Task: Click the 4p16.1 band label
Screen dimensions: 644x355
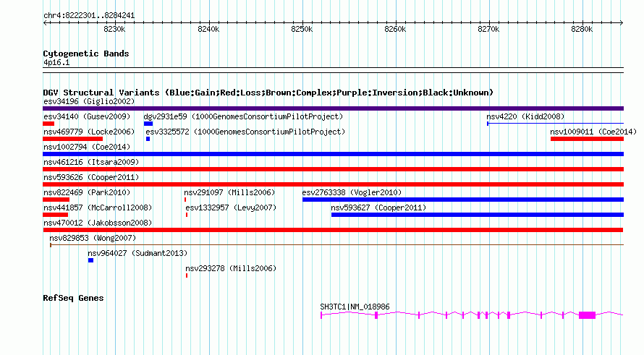Action: coord(56,62)
